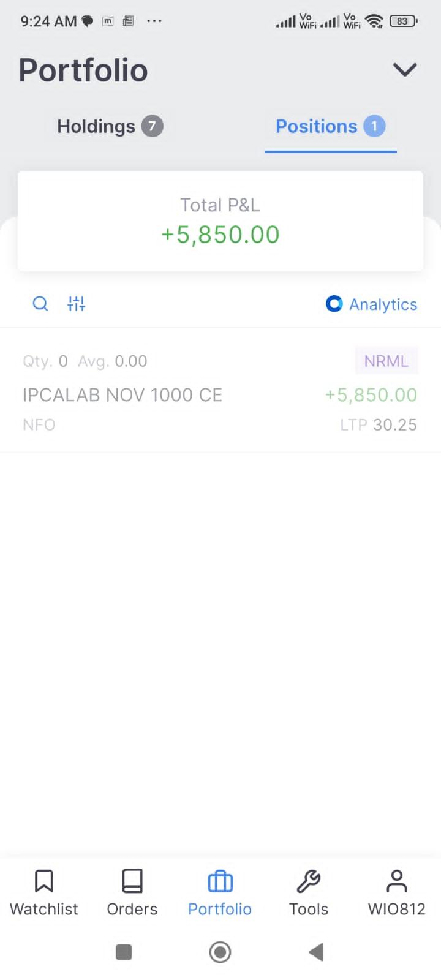This screenshot has width=441, height=980.
Task: Go to the Orders book icon
Action: [132, 881]
